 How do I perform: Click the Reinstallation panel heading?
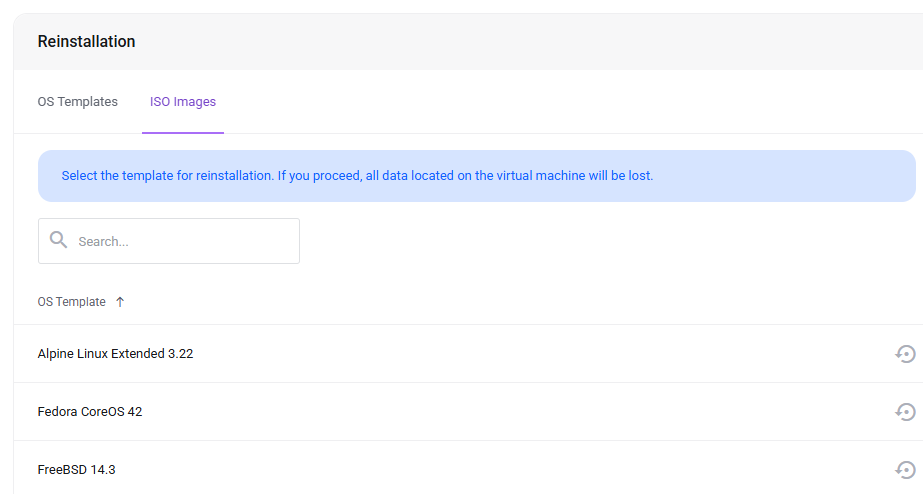pos(87,41)
